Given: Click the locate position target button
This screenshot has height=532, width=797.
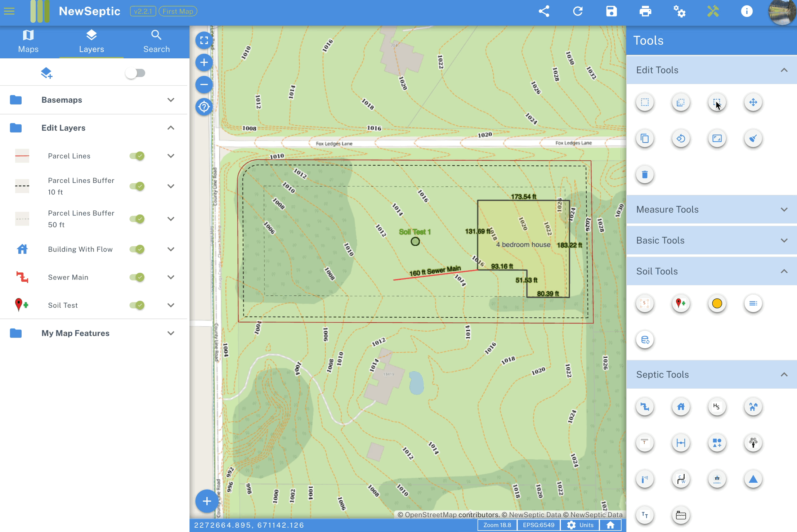Looking at the screenshot, I should point(204,107).
